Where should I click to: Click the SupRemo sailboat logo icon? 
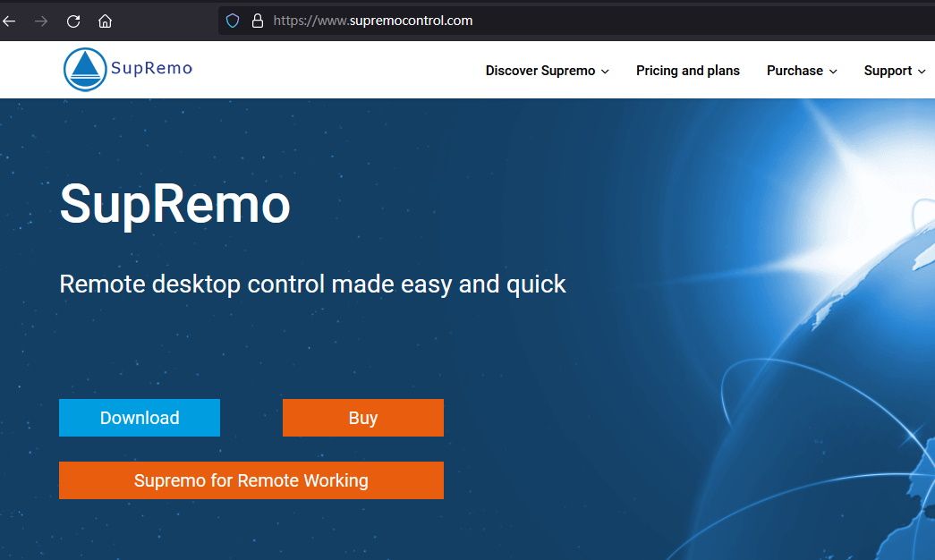point(85,69)
